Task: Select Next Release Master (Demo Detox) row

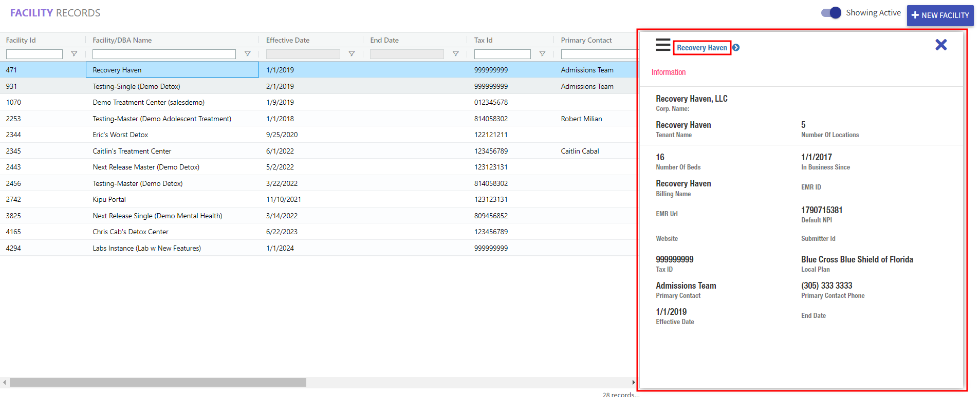Action: [319, 167]
